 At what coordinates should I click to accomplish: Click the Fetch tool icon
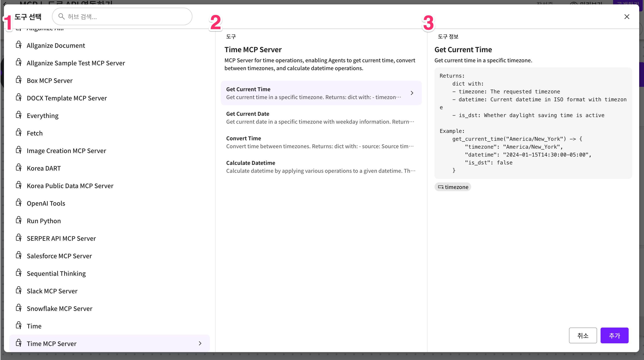click(x=19, y=133)
